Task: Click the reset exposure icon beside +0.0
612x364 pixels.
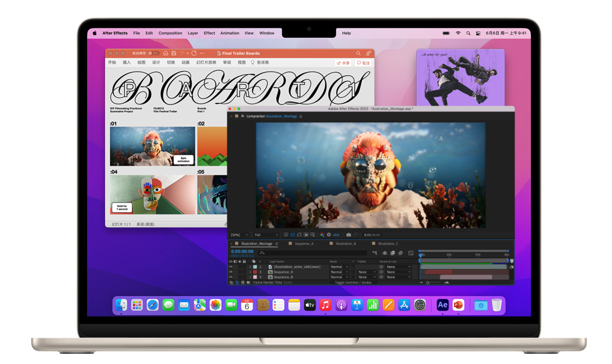Action: click(x=329, y=235)
